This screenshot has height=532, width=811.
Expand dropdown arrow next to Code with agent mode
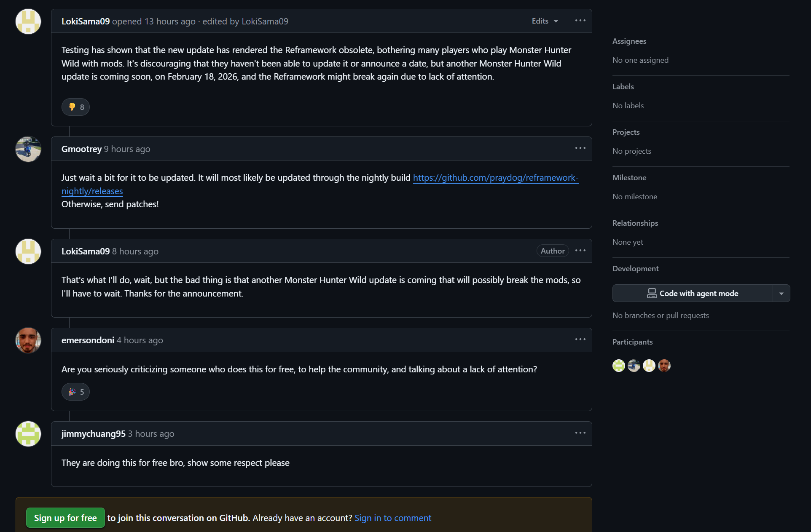tap(781, 294)
